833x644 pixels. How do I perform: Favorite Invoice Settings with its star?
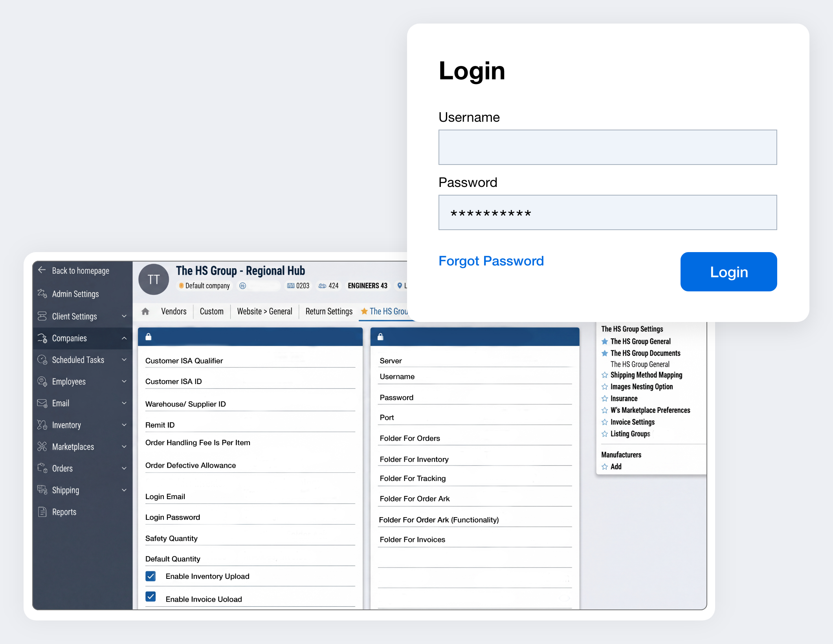[605, 422]
